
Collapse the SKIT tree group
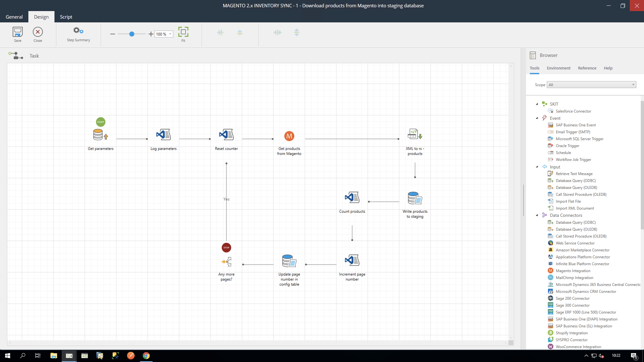(537, 104)
